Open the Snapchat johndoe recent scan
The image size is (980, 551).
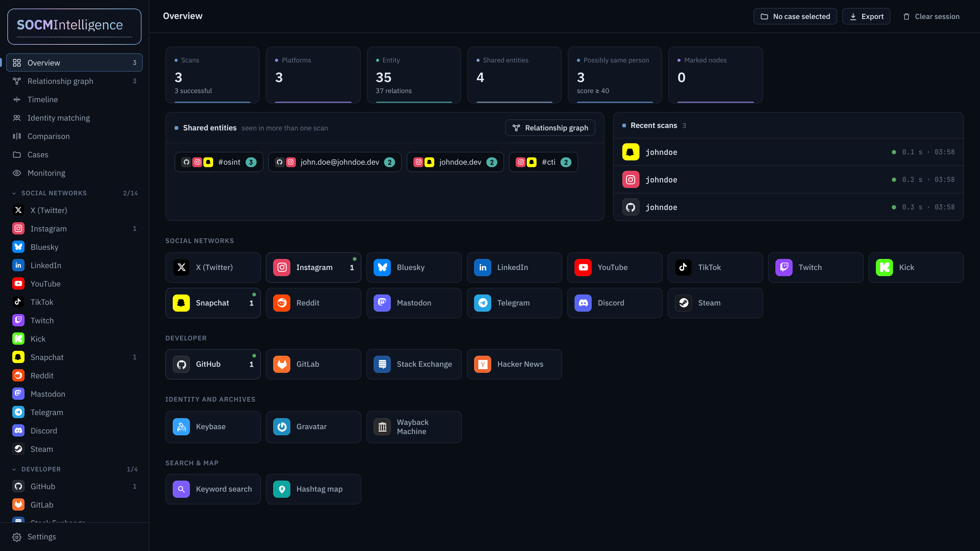(x=788, y=152)
